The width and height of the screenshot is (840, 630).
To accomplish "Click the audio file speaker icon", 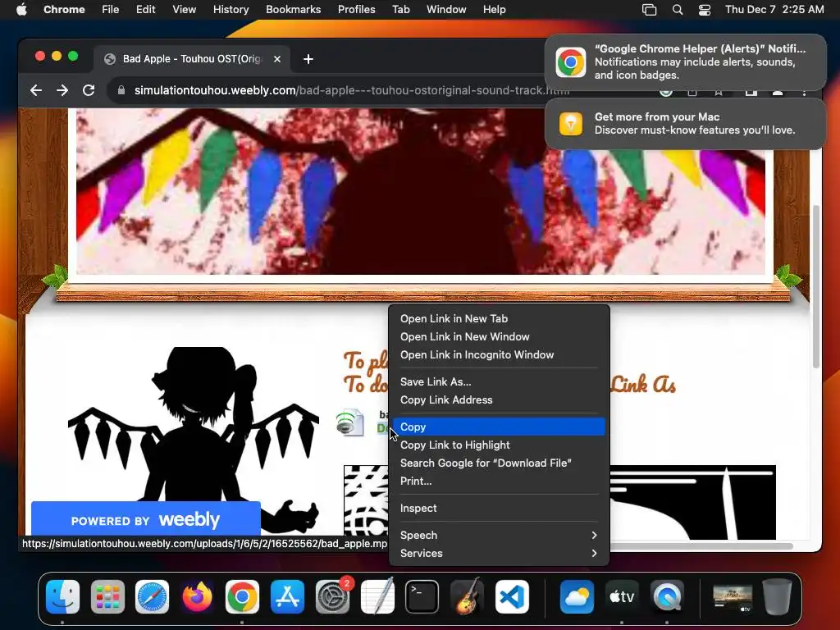I will tap(349, 422).
